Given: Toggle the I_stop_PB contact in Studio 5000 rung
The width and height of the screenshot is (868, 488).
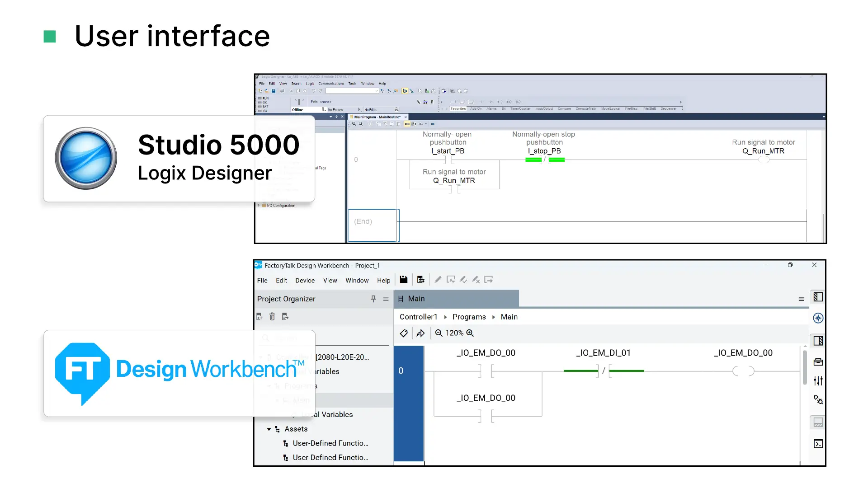Looking at the screenshot, I should [545, 160].
